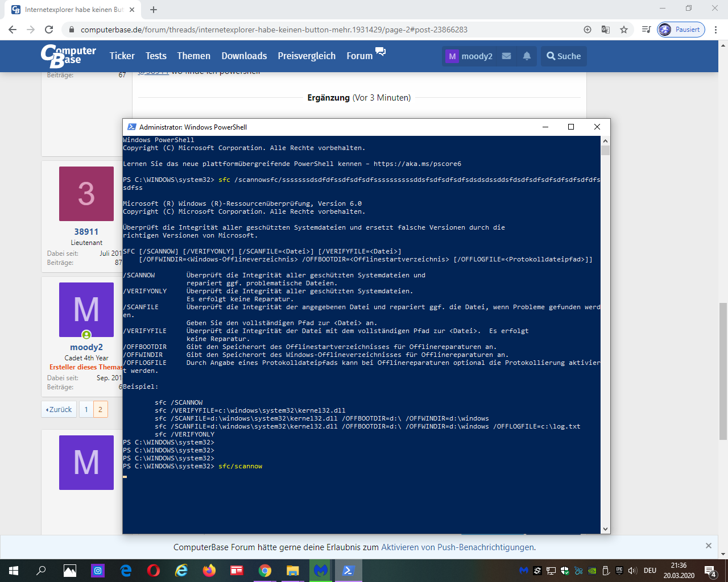Open Malwarebytes in taskbar
Viewport: 728px width, 582px height.
pyautogui.click(x=321, y=571)
